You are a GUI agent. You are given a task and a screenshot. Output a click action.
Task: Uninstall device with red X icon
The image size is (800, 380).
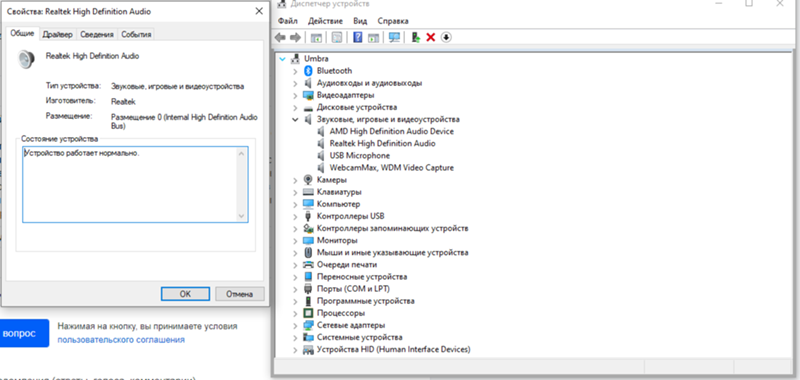[x=431, y=37]
